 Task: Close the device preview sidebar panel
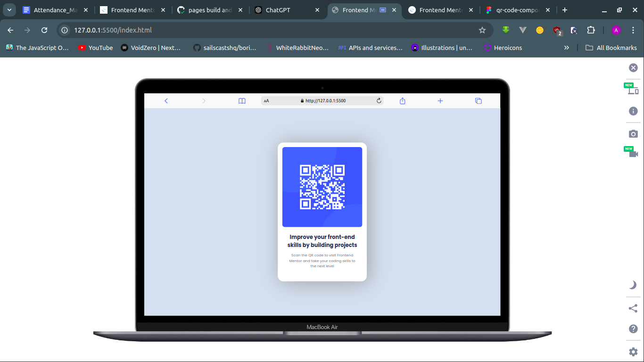[633, 68]
